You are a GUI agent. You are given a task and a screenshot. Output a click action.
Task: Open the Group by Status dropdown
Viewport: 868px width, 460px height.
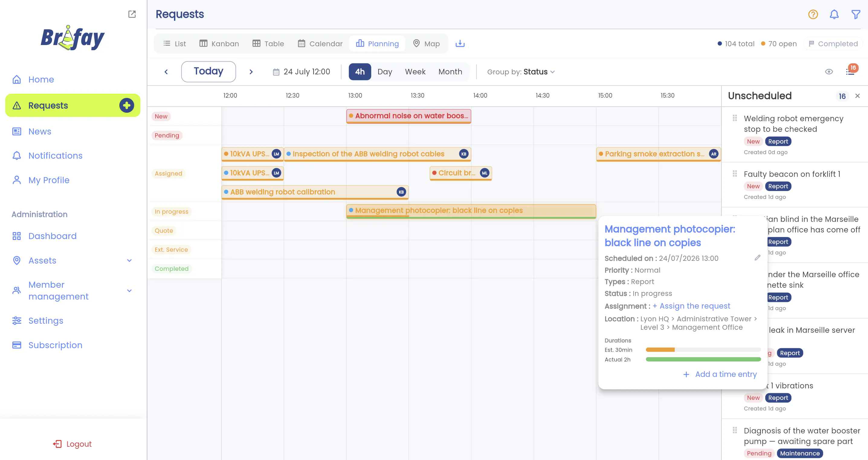tap(521, 72)
